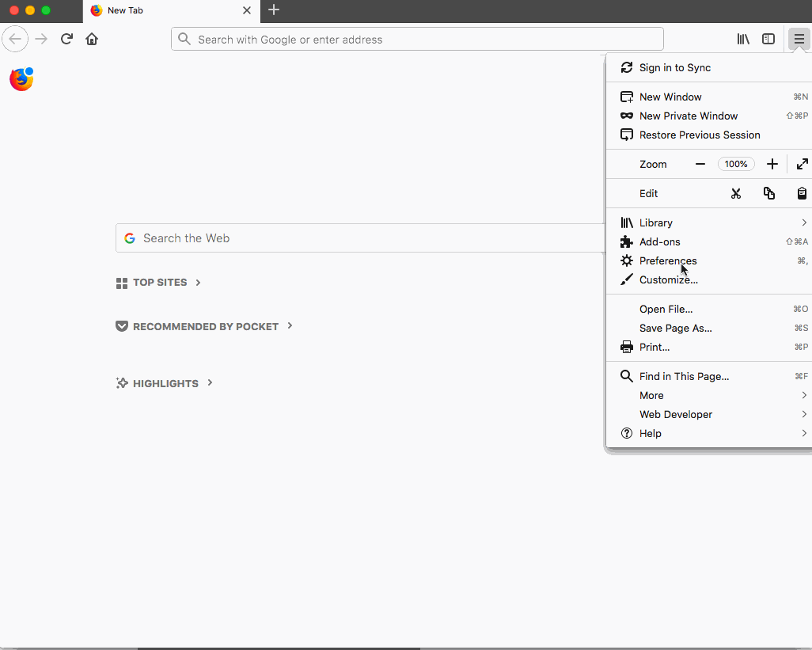Image resolution: width=812 pixels, height=650 pixels.
Task: Click the address bar search field
Action: click(417, 39)
